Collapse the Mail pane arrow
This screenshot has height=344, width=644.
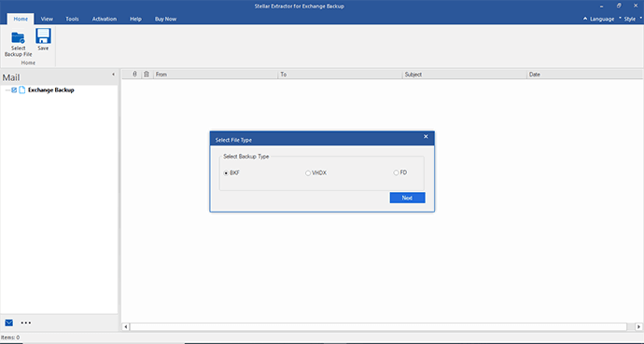click(113, 75)
